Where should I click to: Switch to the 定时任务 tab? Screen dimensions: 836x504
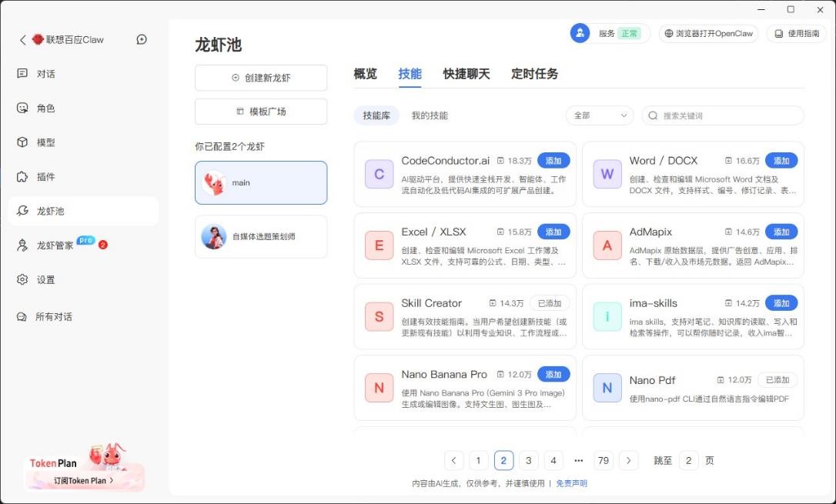pos(535,74)
